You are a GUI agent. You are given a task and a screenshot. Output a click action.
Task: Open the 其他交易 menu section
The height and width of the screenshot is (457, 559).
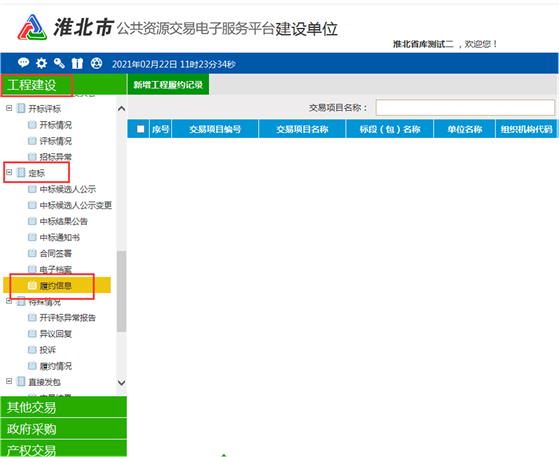click(x=63, y=407)
